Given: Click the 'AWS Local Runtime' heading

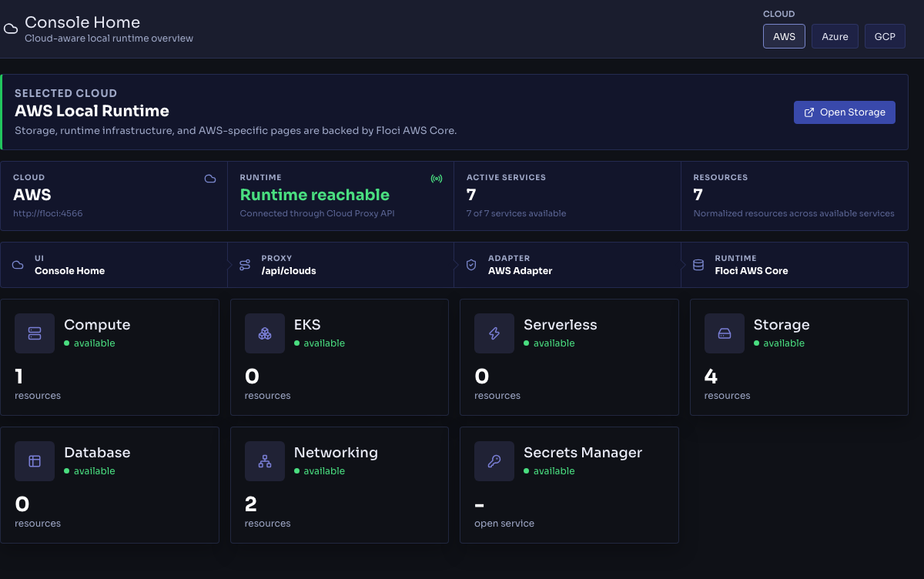Looking at the screenshot, I should pyautogui.click(x=92, y=112).
